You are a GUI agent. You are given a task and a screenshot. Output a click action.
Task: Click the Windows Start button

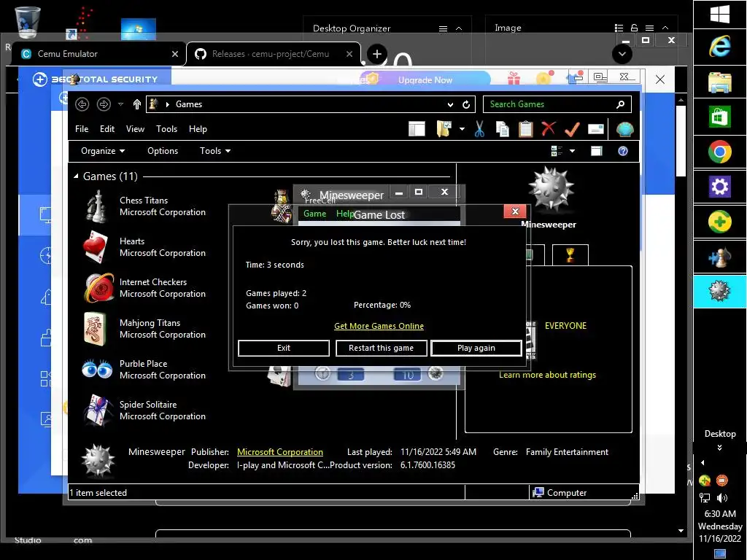point(719,14)
